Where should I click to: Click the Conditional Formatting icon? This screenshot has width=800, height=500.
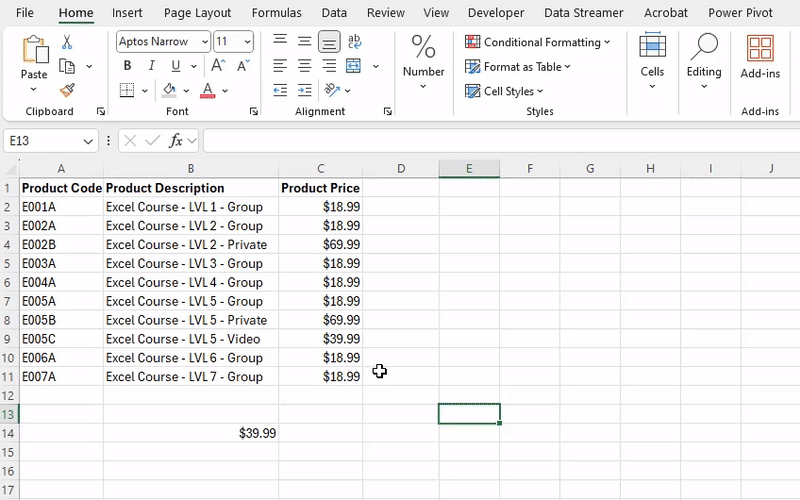472,42
